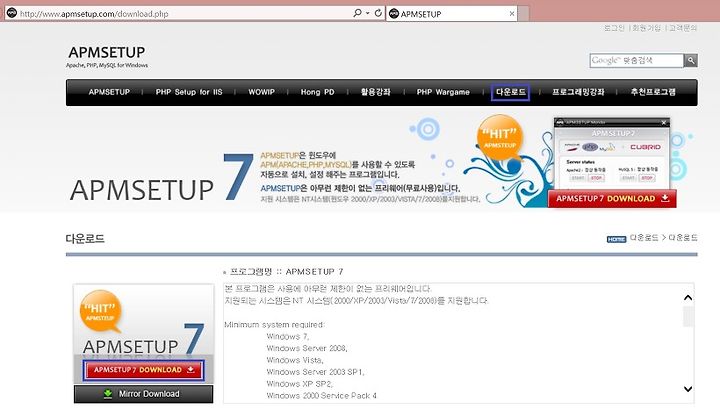Open the 다운로드 menu item

tap(510, 92)
